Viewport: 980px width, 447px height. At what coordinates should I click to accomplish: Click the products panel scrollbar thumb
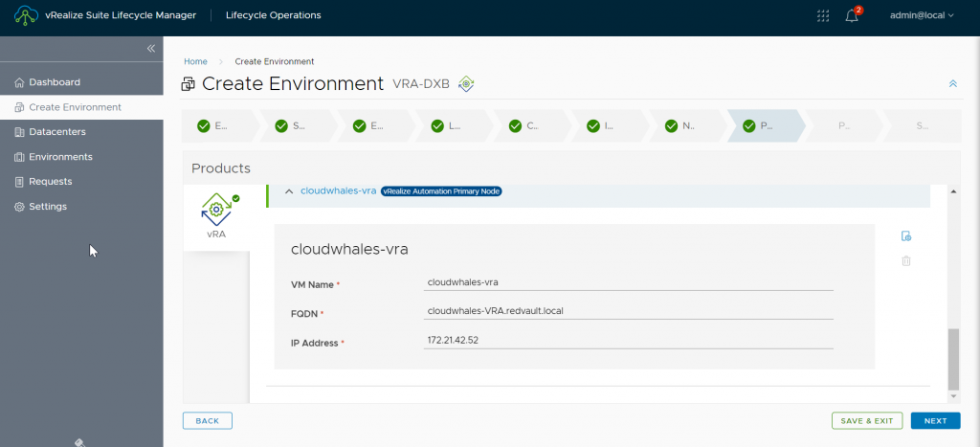click(952, 360)
